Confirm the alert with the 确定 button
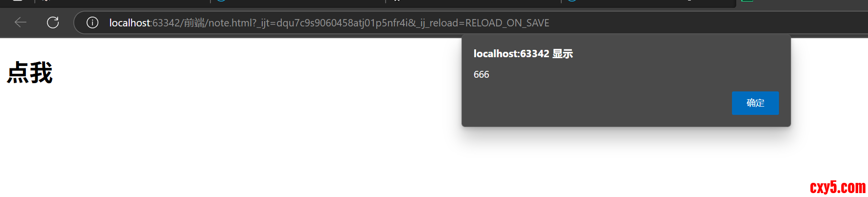This screenshot has height=197, width=868. point(755,103)
